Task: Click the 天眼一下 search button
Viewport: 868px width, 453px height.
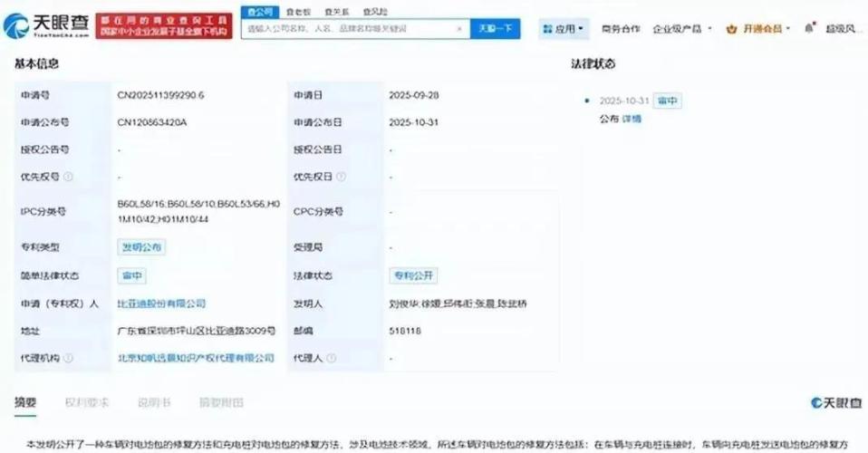Action: [496, 29]
